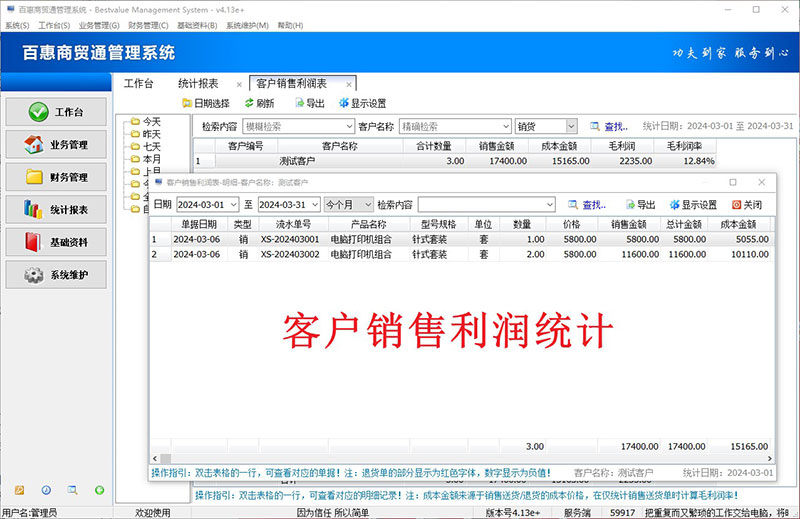
Task: Open 显示设置 in the detail window
Action: coord(693,205)
